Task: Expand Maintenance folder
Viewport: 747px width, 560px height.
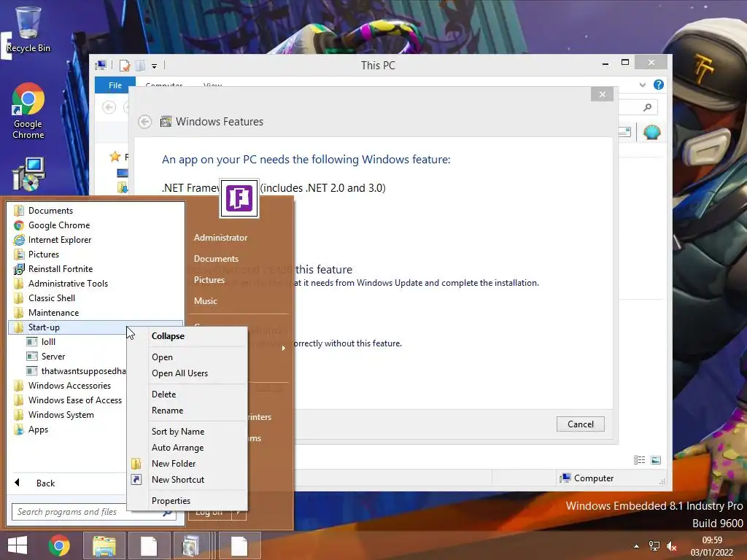Action: pos(96,312)
